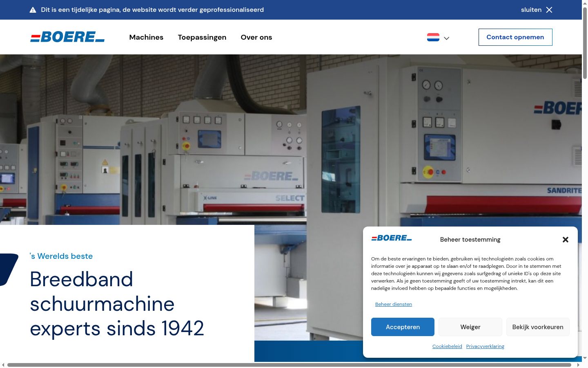Click the Dutch flag language icon
This screenshot has height=368, width=588.
pos(433,37)
